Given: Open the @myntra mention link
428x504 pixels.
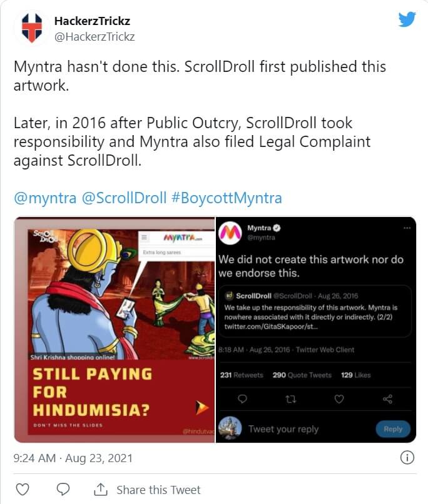Looking at the screenshot, I should click(45, 198).
